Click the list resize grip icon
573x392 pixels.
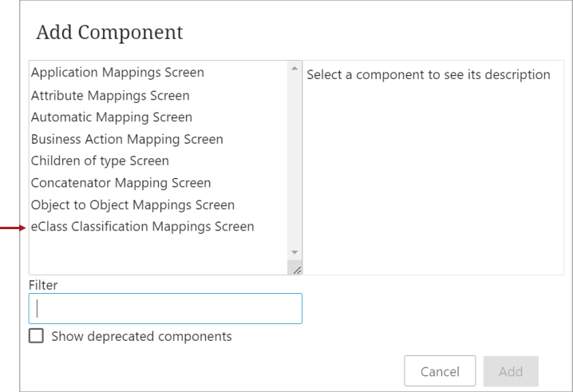pos(297,270)
